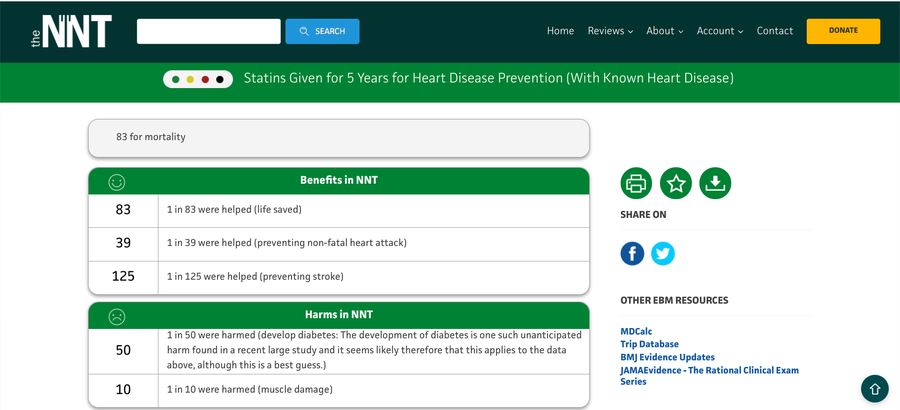
Task: Click in the search text field
Action: (208, 31)
